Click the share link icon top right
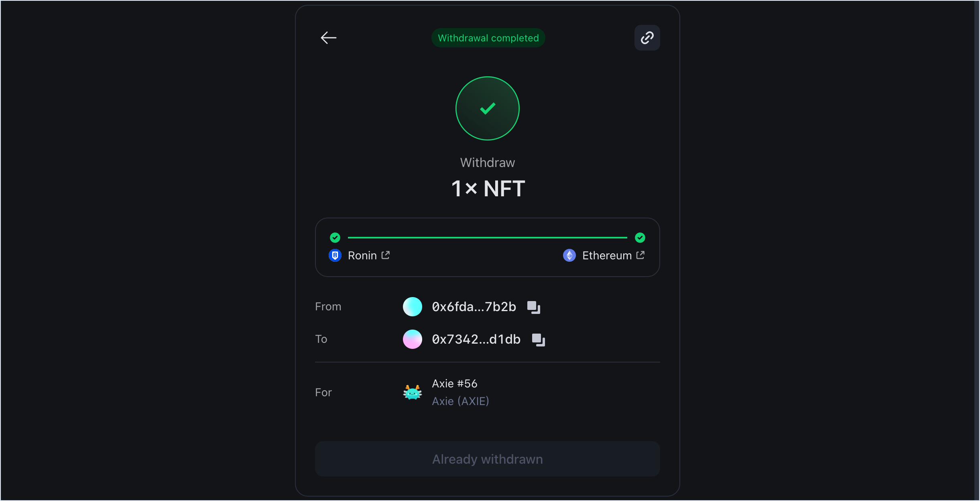The image size is (980, 501). [647, 37]
